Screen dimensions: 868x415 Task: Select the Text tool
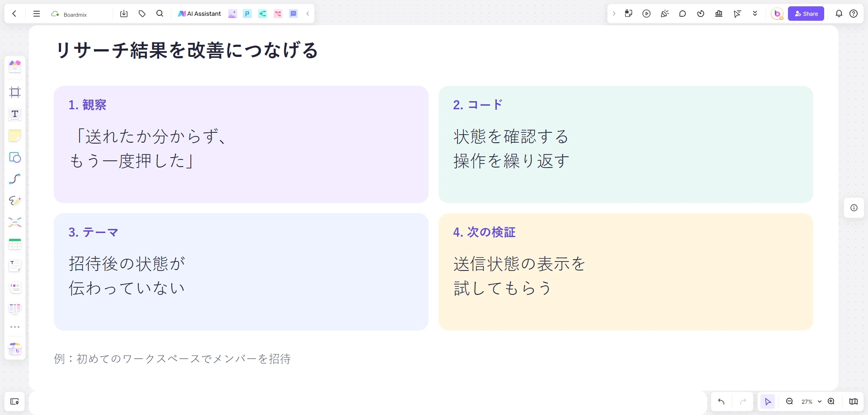pos(15,114)
